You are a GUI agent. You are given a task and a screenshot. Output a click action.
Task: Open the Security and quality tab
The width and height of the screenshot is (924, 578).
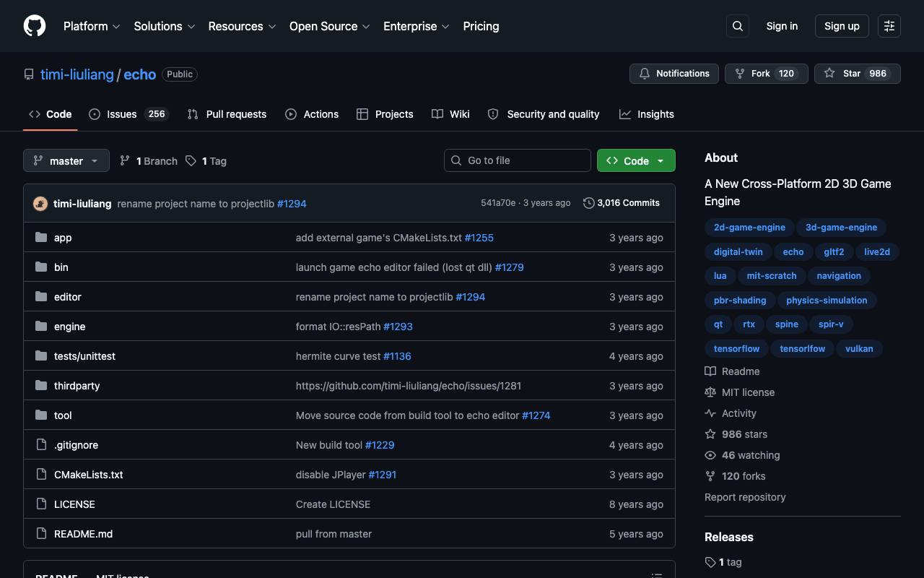point(544,114)
